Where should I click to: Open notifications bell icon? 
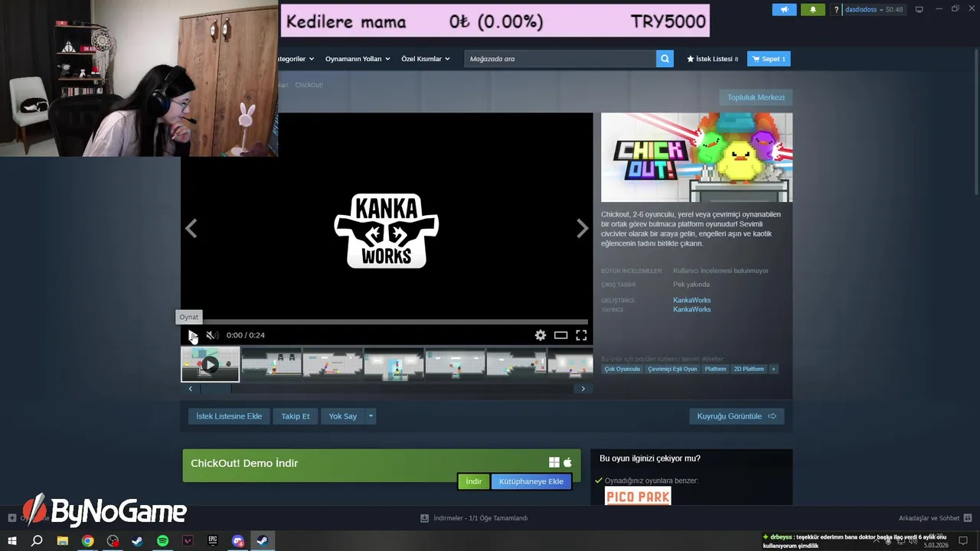tap(813, 9)
